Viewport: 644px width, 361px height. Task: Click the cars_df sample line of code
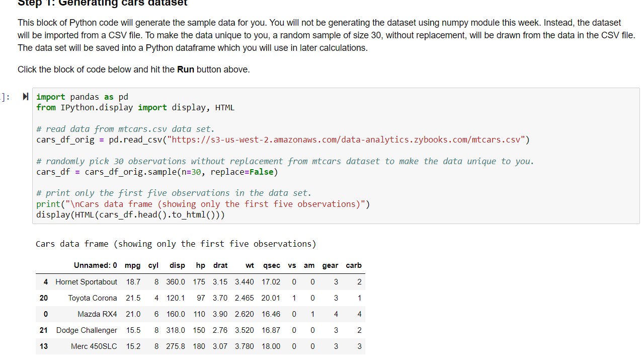(x=156, y=171)
